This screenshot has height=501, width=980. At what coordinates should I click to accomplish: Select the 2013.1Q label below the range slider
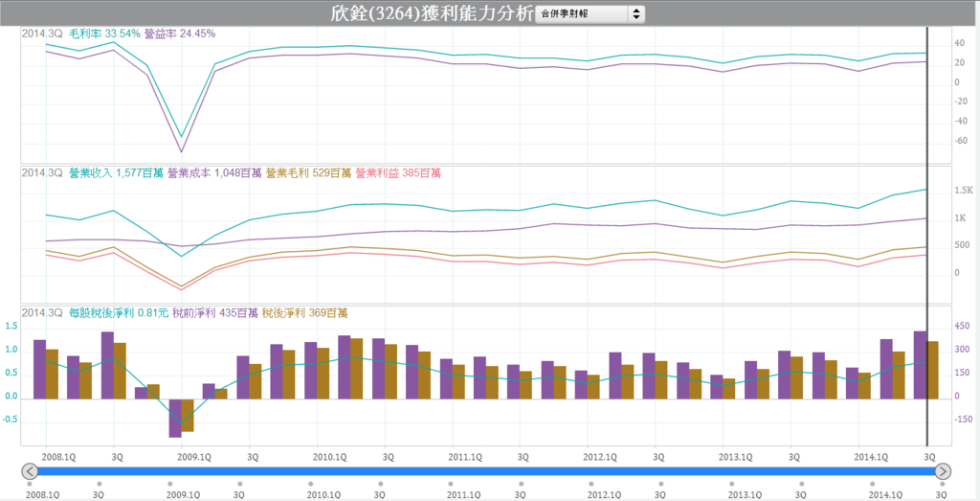(745, 494)
